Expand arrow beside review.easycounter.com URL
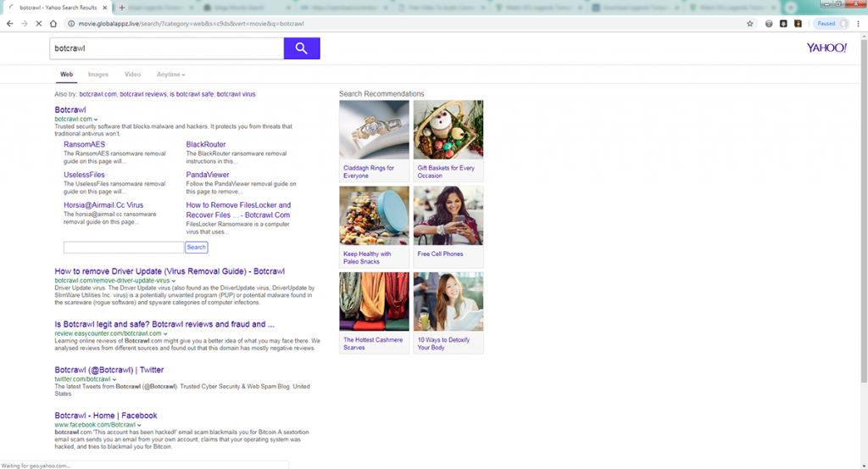The height and width of the screenshot is (469, 868). pyautogui.click(x=165, y=334)
